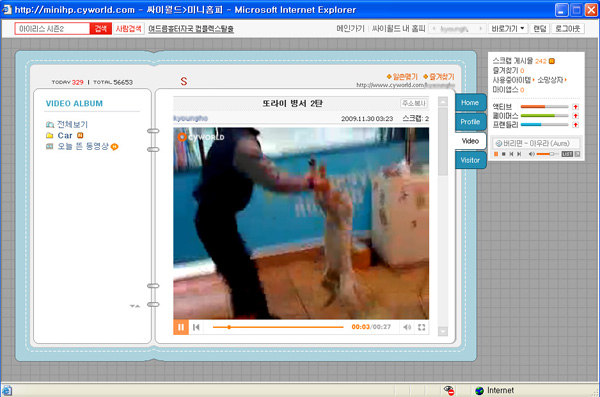Mute the BGM player speaker icon

point(532,154)
